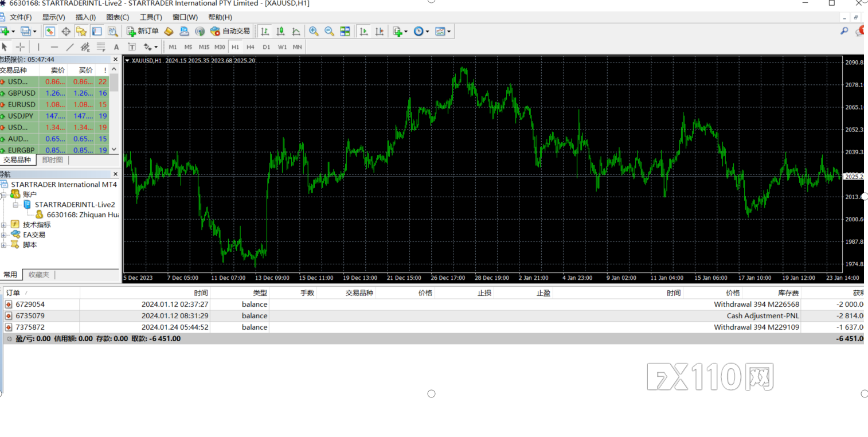The image size is (868, 437).
Task: Select account 6630168: Zhiquan in Navigator
Action: (78, 214)
